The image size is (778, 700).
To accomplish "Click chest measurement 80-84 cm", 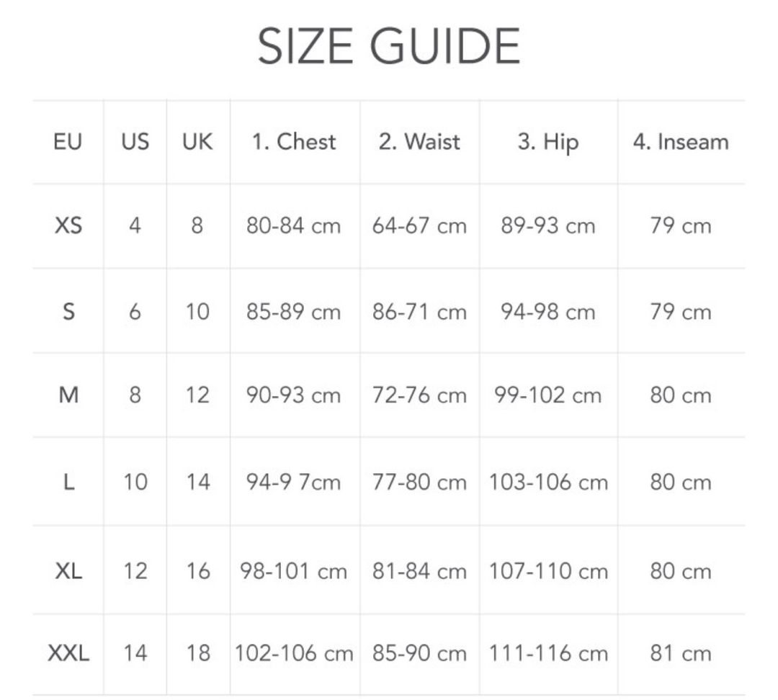I will [294, 226].
